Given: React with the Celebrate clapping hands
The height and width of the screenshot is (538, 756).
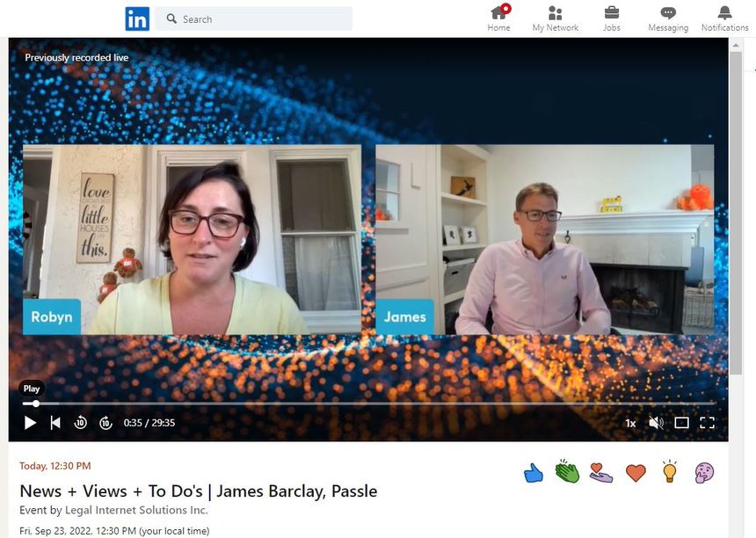Looking at the screenshot, I should coord(567,472).
